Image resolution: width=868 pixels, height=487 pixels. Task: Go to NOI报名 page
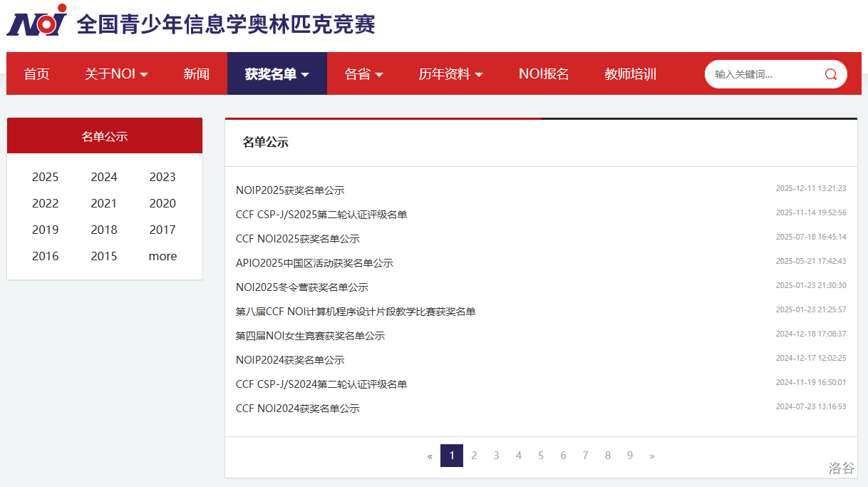tap(544, 74)
